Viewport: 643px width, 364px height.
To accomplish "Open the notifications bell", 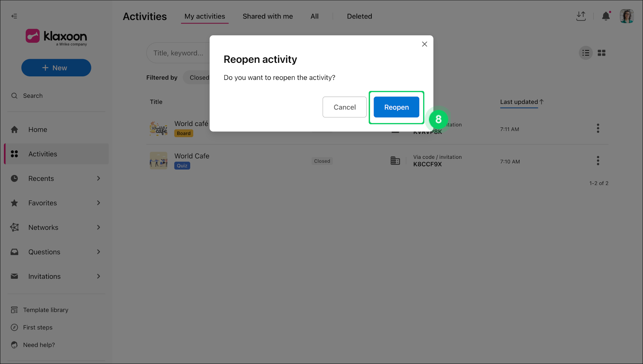I will click(x=606, y=16).
